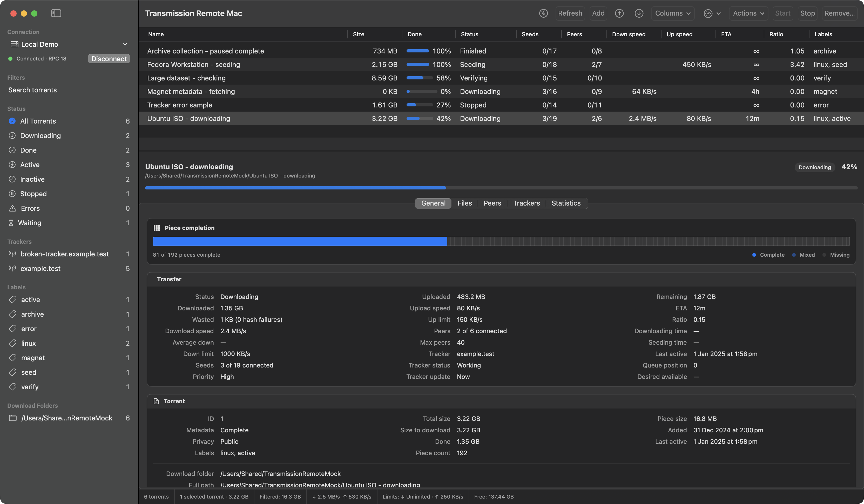Click the Local Demo server icon
This screenshot has width=864, height=504.
point(14,44)
